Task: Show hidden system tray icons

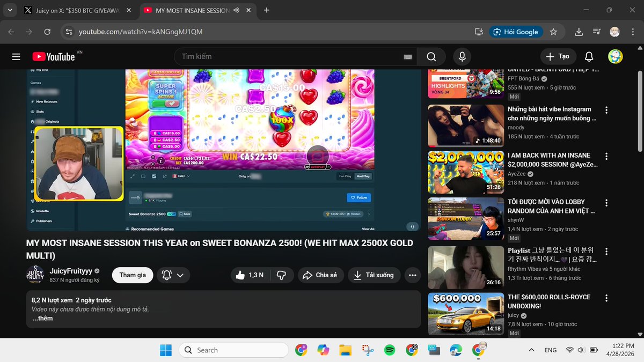Action: point(531,350)
